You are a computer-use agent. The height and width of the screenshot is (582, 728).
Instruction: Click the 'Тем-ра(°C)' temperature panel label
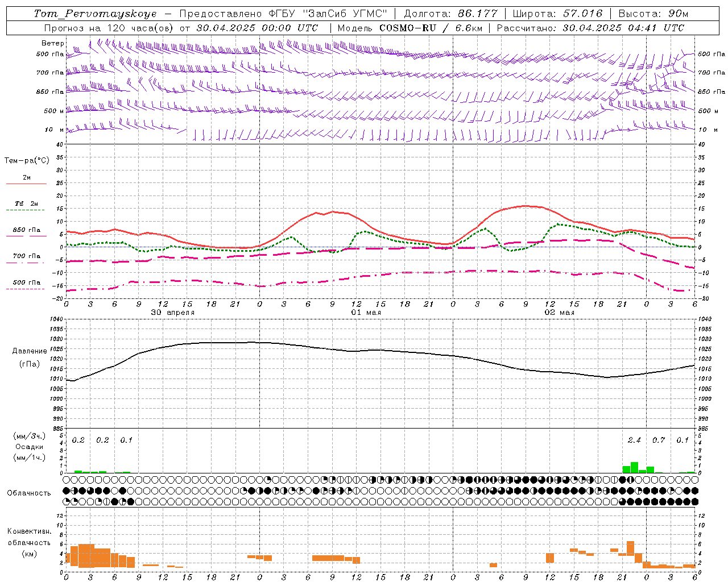(27, 161)
